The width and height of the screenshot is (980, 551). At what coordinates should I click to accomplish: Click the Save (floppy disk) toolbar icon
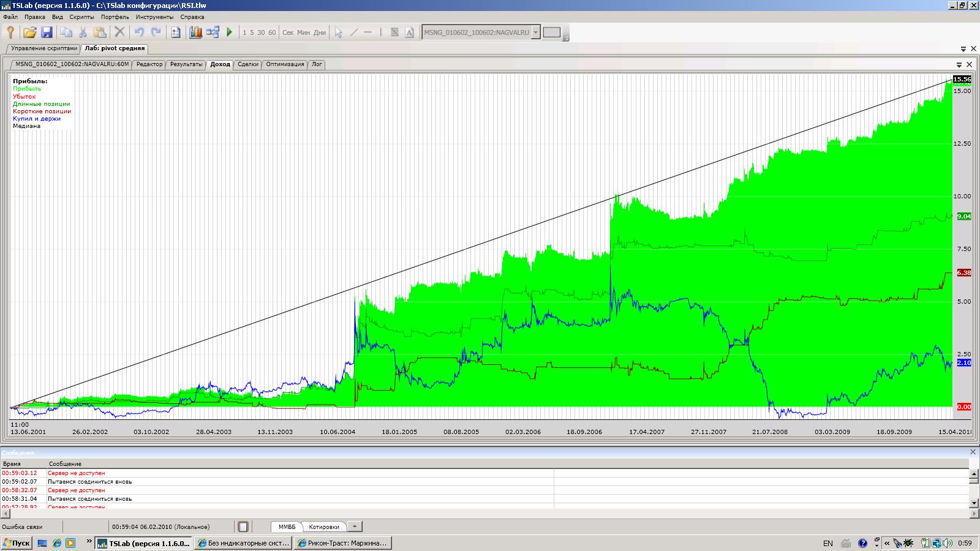point(47,32)
